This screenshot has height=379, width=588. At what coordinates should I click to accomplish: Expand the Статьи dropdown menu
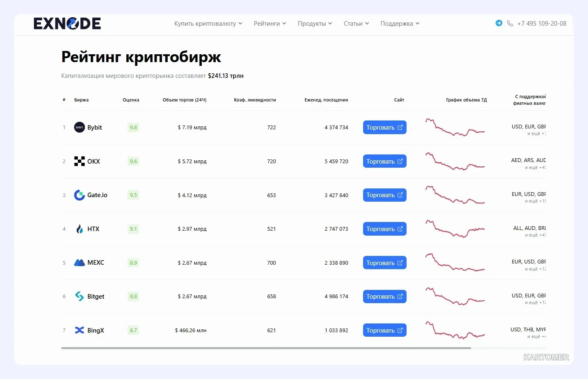point(356,24)
